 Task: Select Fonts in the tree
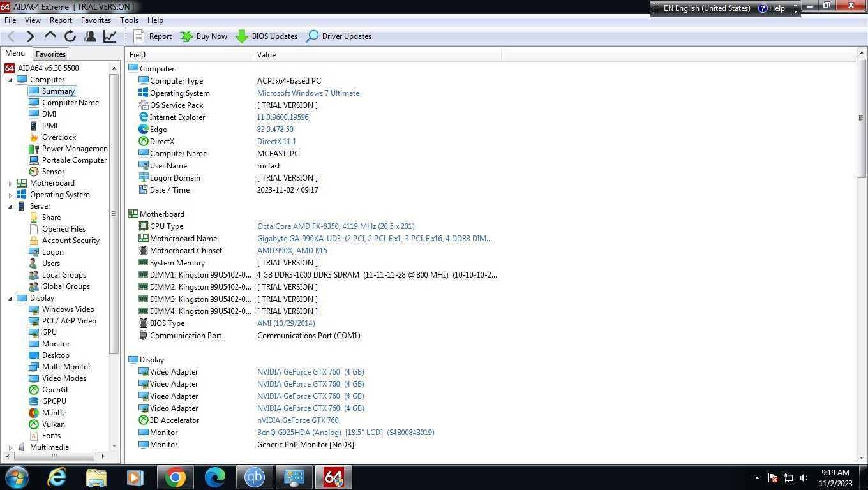pyautogui.click(x=51, y=436)
